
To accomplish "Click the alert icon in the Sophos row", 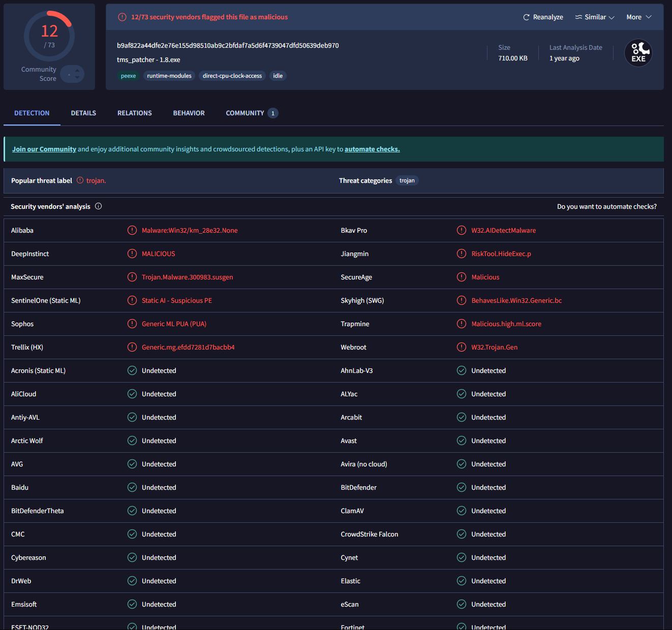I will pos(132,324).
